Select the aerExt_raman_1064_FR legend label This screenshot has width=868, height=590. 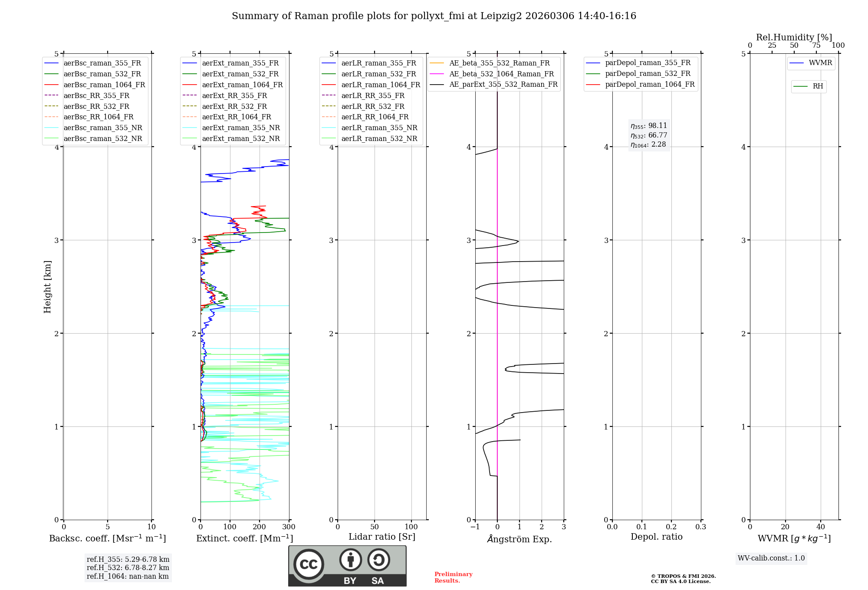[x=242, y=85]
